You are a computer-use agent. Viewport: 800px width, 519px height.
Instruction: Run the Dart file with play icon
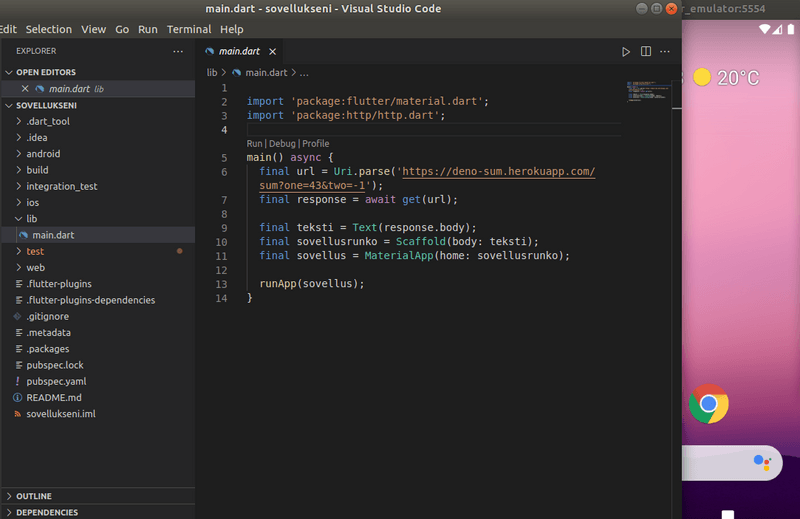(x=626, y=51)
